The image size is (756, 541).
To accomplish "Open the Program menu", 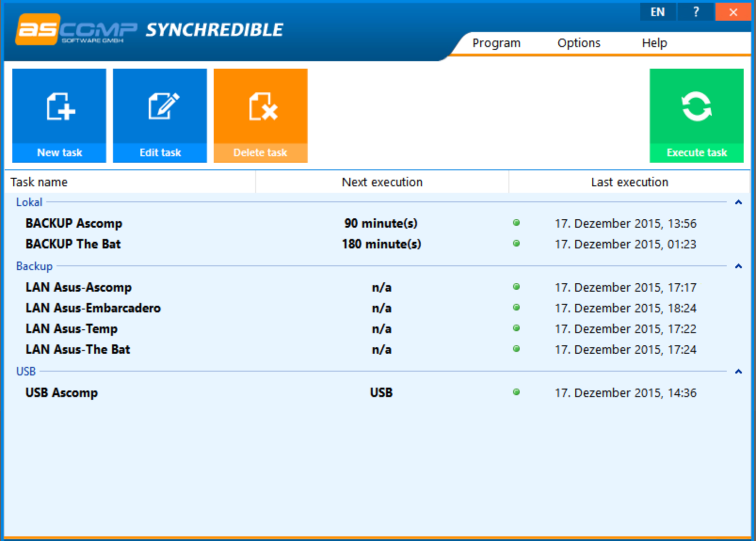I will (x=496, y=43).
